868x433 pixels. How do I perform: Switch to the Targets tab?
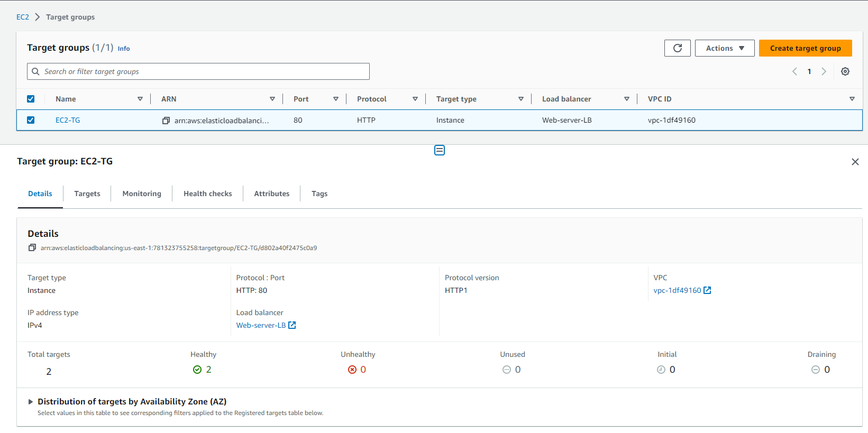point(87,194)
